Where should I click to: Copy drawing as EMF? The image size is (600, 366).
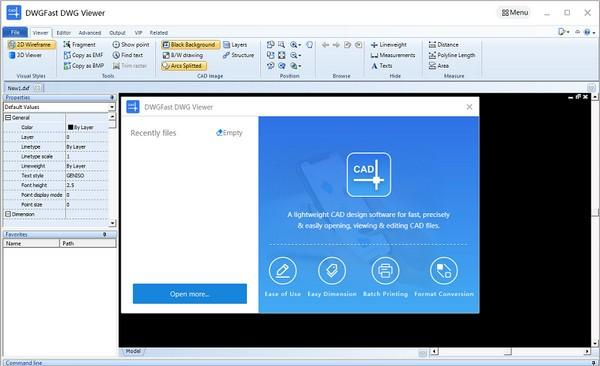pos(83,55)
